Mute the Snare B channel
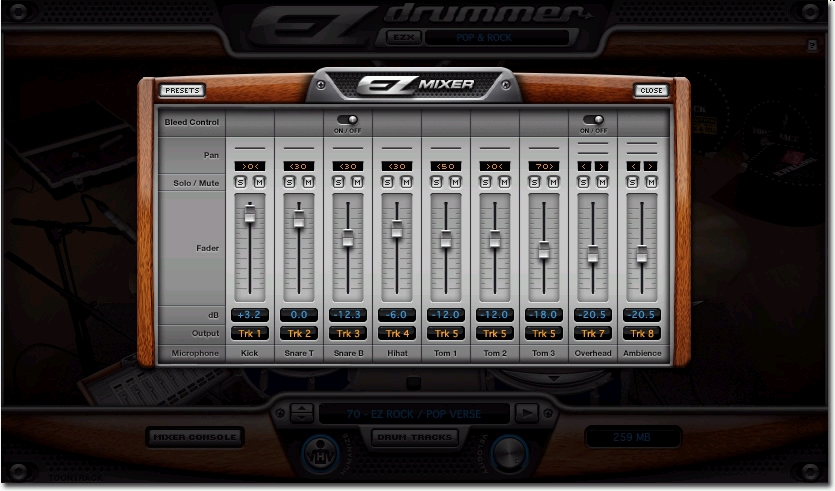 point(357,183)
